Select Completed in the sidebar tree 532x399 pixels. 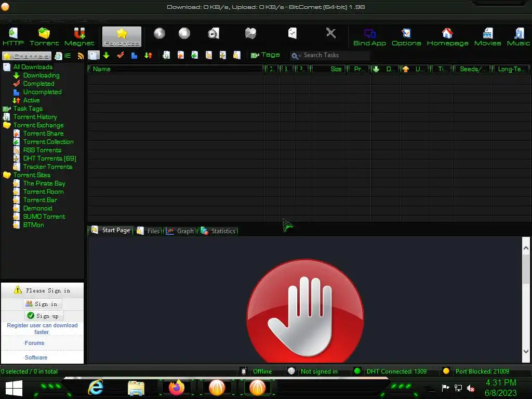click(38, 84)
